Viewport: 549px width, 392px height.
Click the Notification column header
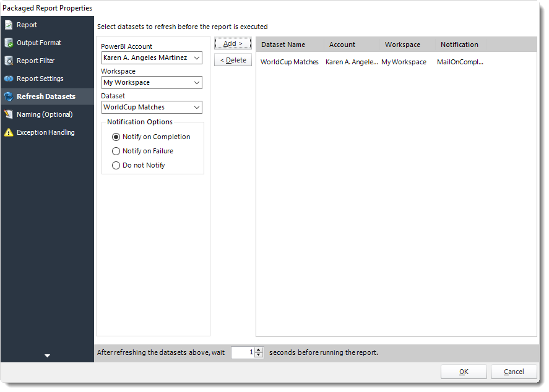pyautogui.click(x=460, y=45)
